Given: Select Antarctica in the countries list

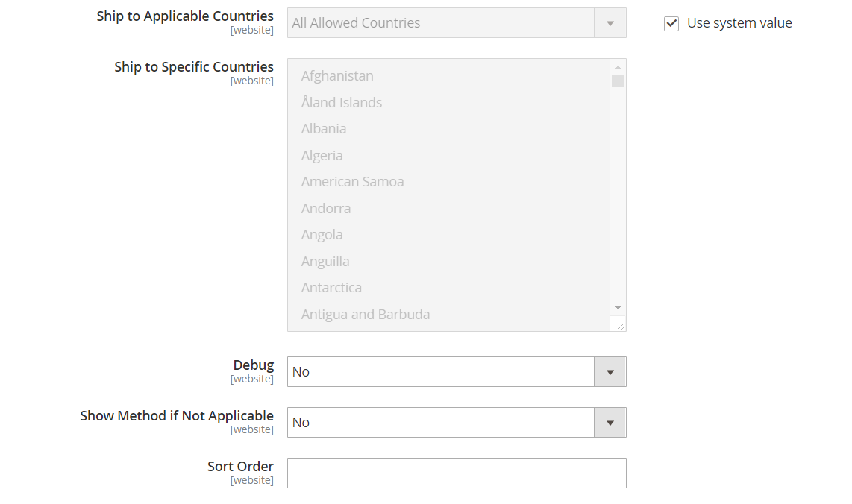Looking at the screenshot, I should [x=332, y=288].
